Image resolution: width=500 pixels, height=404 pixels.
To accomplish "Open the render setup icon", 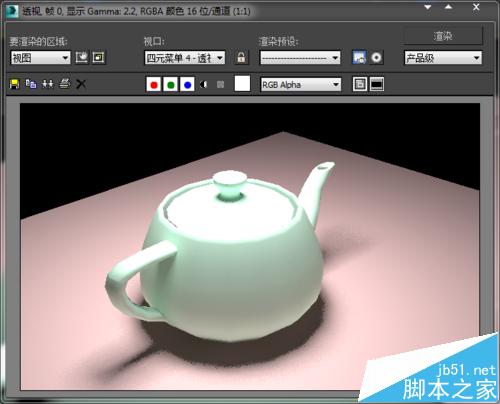I will 359,58.
